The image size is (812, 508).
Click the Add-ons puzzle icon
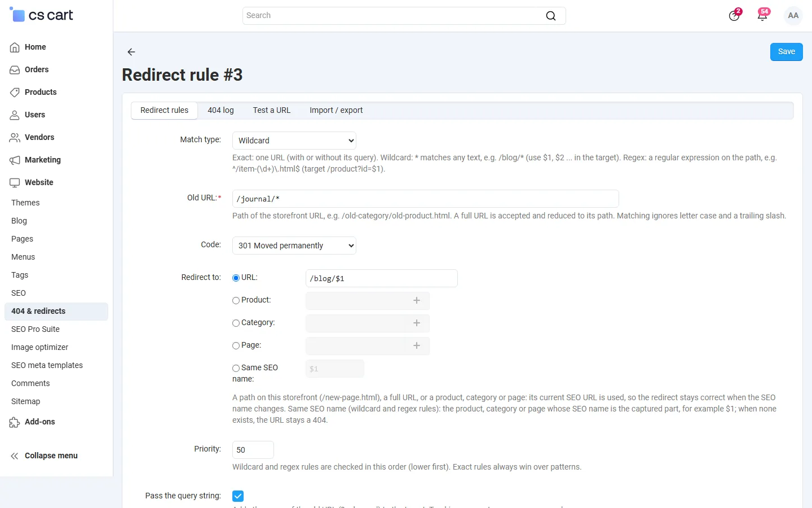[15, 422]
